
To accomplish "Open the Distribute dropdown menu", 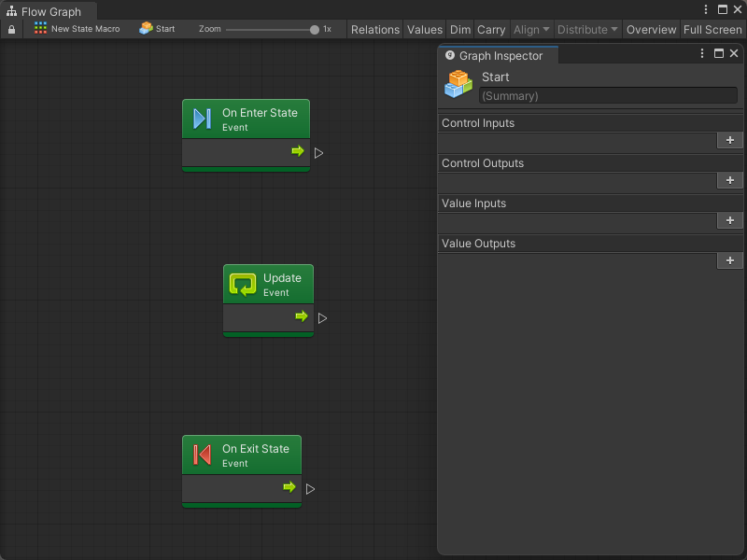I will pyautogui.click(x=587, y=29).
